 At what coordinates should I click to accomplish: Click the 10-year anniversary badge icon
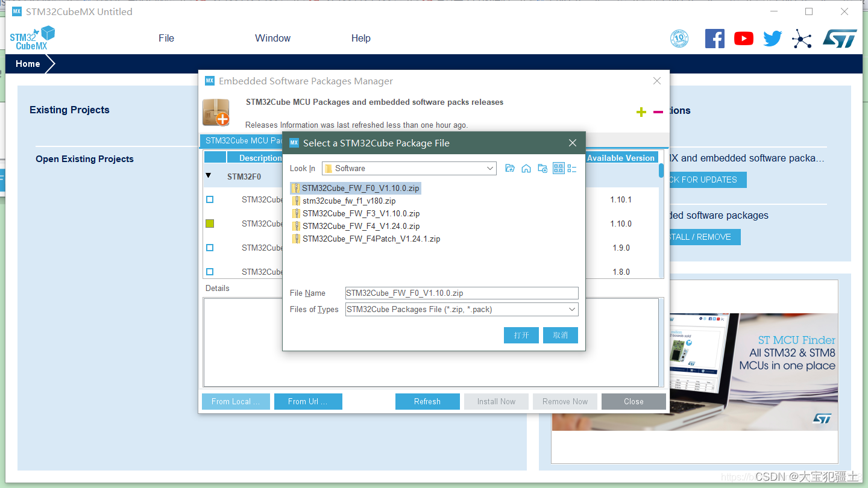pos(679,39)
